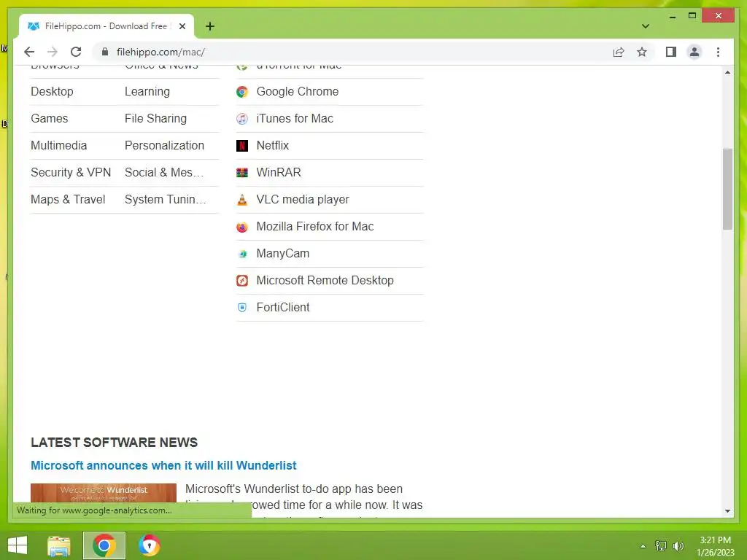The image size is (747, 560).
Task: Expand the tab search chevron
Action: [645, 26]
